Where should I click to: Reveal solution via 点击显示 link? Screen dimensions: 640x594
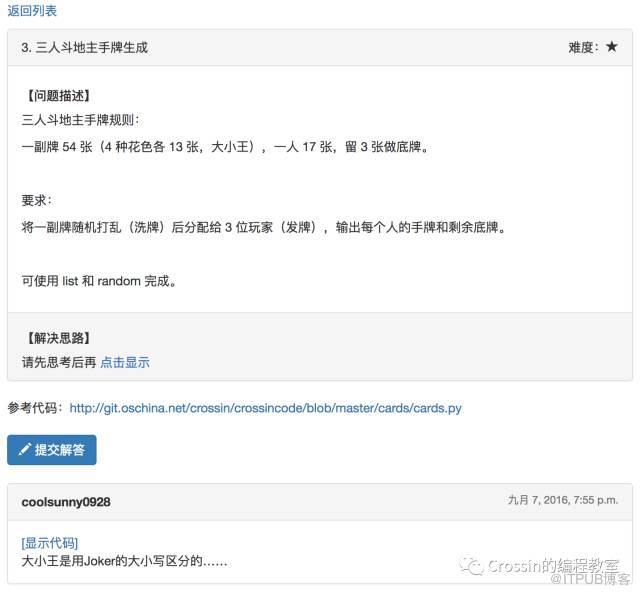click(x=125, y=362)
